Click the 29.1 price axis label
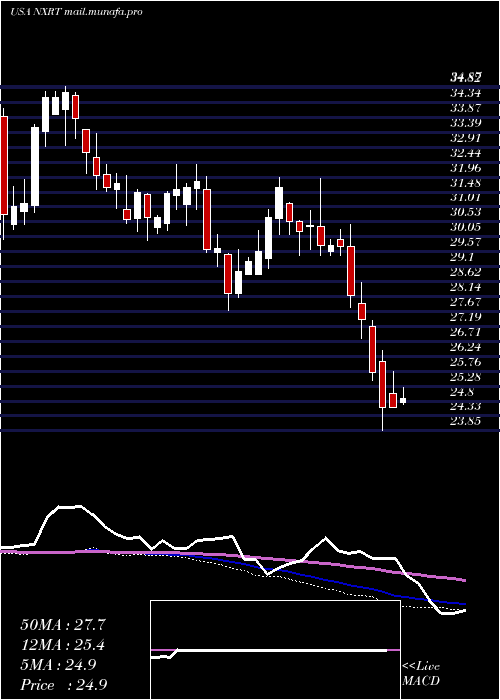The image size is (500, 700). (462, 257)
